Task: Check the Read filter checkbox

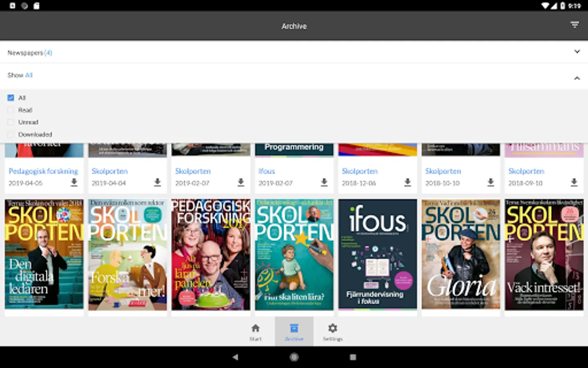Action: [x=11, y=110]
